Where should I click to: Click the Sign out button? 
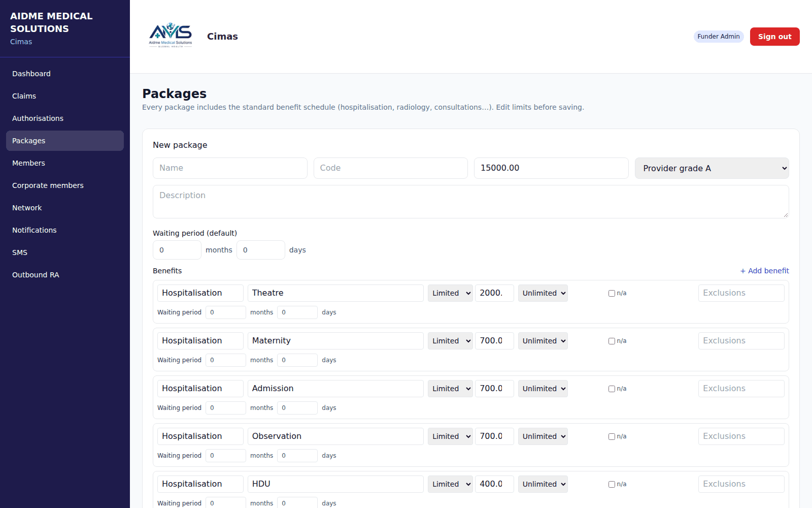pos(774,37)
